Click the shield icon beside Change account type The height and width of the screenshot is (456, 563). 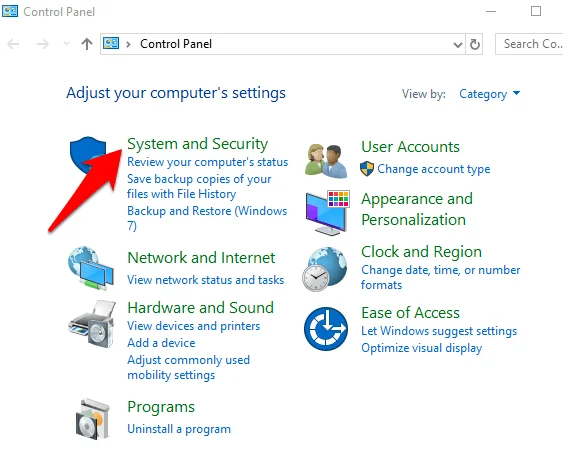pos(367,168)
